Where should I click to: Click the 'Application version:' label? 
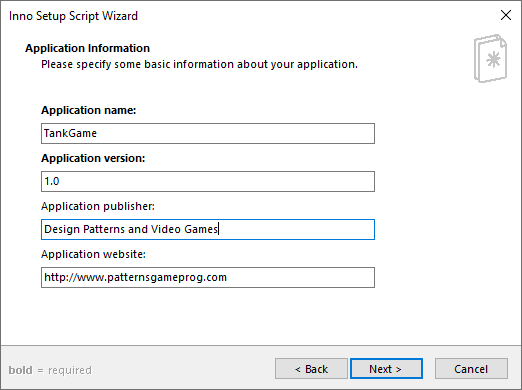tap(93, 158)
